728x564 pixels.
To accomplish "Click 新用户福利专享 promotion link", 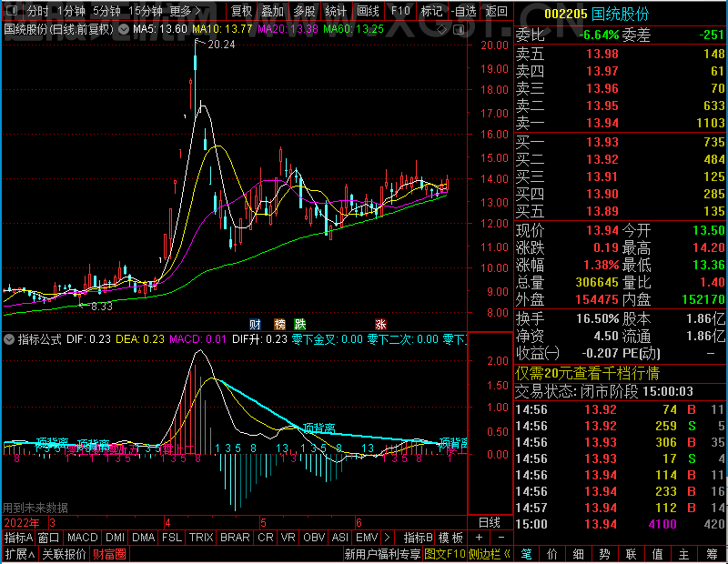I will pyautogui.click(x=382, y=554).
